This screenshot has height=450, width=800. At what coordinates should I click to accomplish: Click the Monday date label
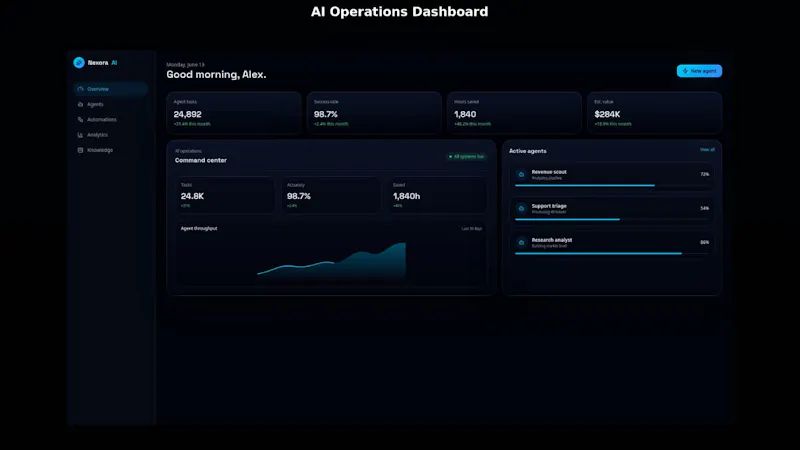[185, 65]
